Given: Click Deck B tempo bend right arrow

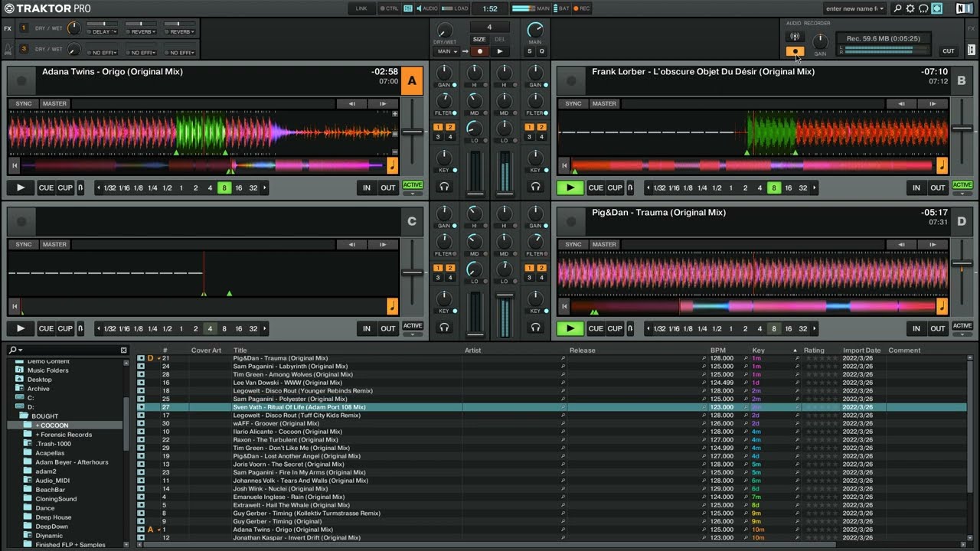Looking at the screenshot, I should tap(933, 103).
